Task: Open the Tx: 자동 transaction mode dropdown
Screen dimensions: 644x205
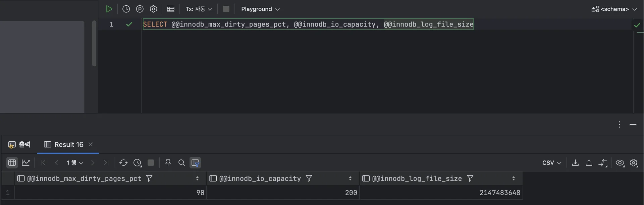Action: click(199, 9)
